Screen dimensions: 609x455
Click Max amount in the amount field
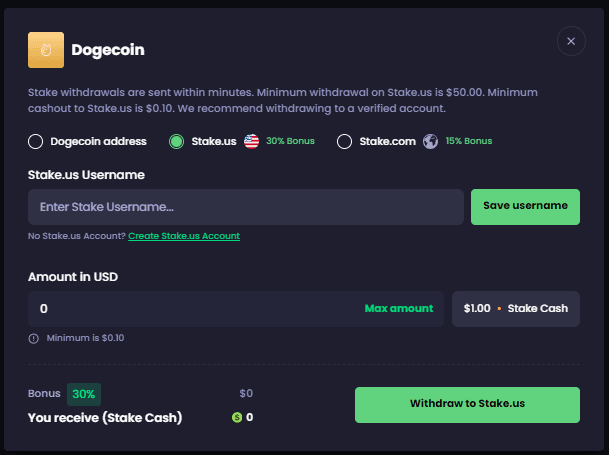(398, 309)
